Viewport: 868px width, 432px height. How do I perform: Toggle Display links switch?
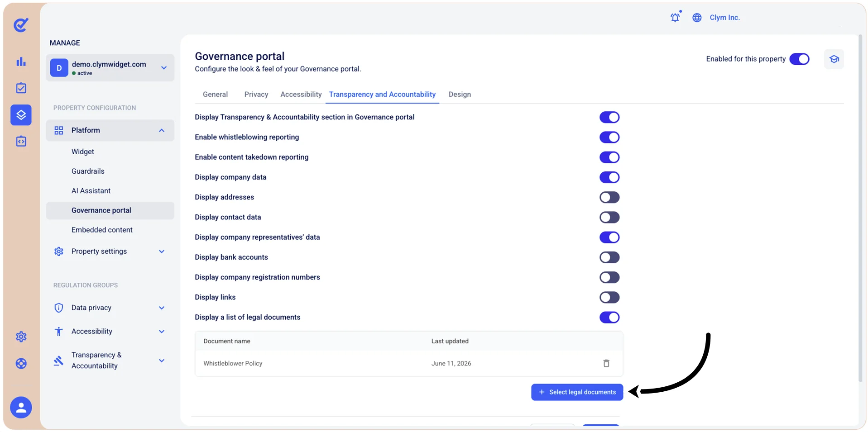pos(609,297)
